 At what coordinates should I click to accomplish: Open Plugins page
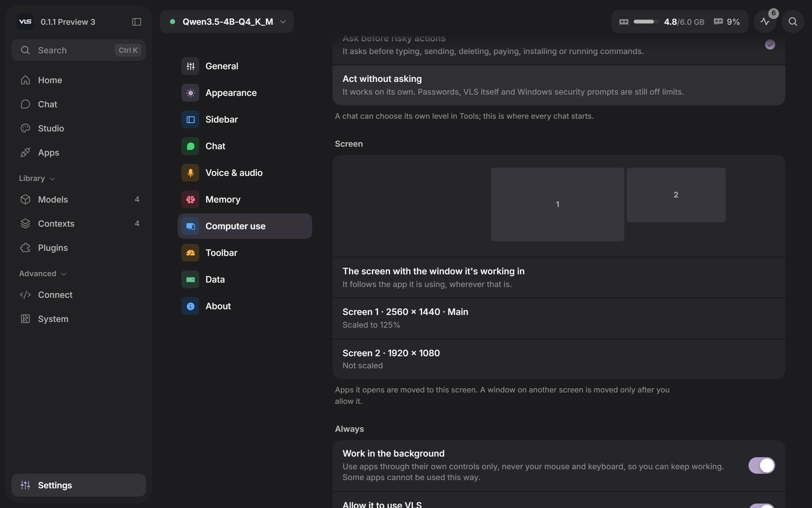(x=79, y=248)
